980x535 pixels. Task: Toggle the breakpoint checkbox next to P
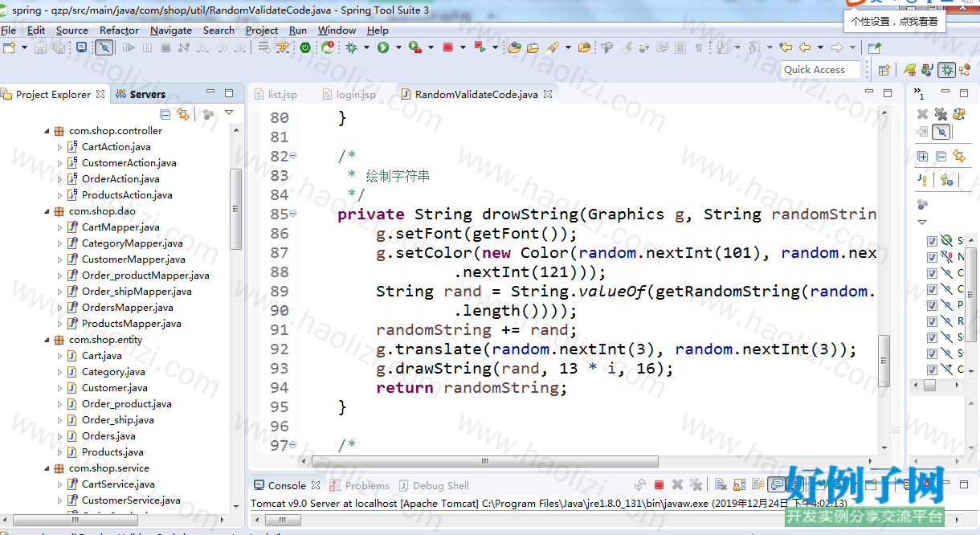pyautogui.click(x=932, y=305)
